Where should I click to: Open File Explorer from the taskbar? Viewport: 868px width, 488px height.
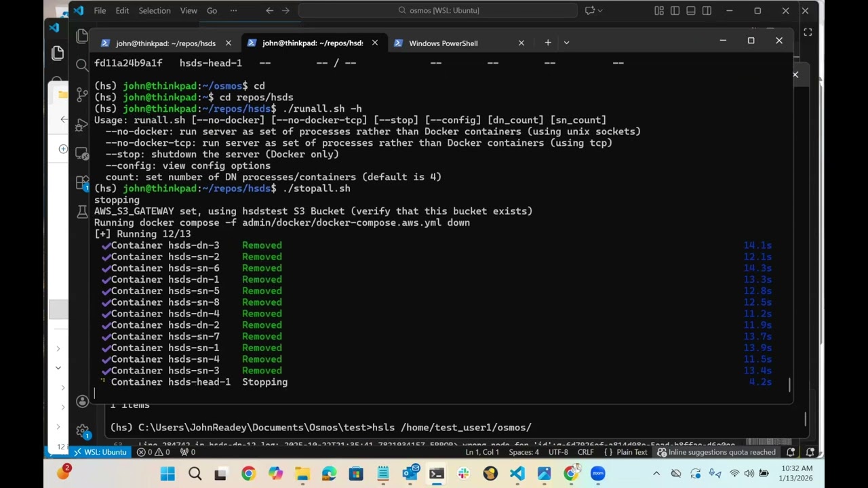coord(302,474)
